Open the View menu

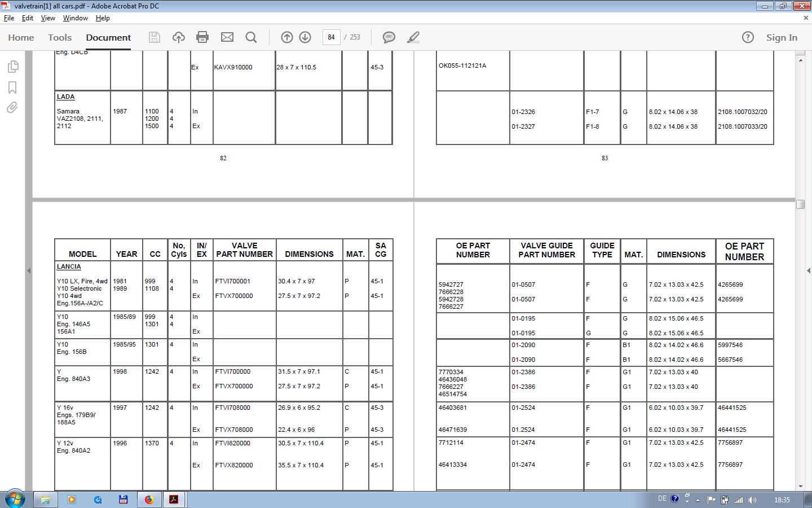tap(48, 18)
